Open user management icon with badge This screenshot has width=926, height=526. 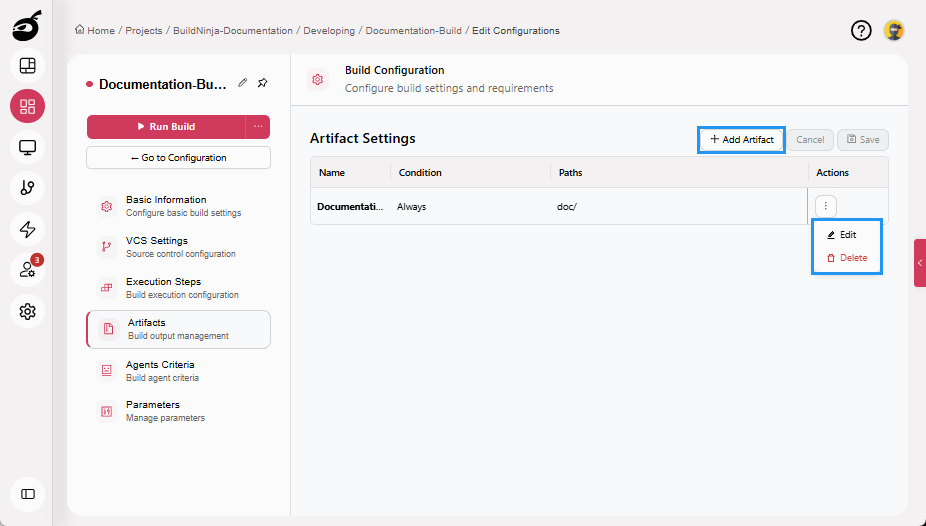27,270
